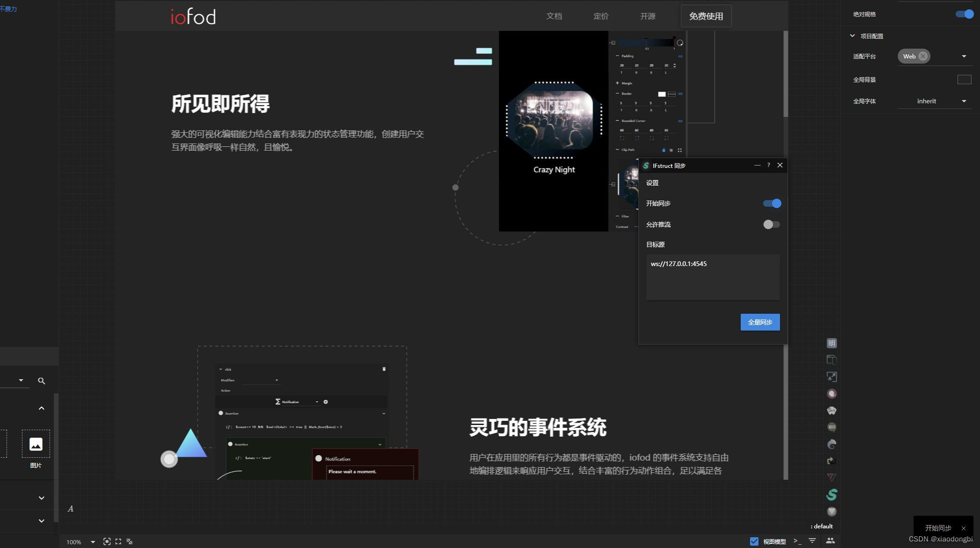The image size is (980, 548).
Task: Open 开源 nav item
Action: point(648,16)
